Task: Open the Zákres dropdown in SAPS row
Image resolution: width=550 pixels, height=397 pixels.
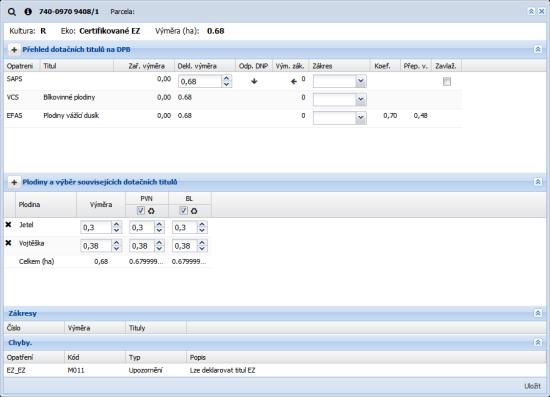Action: (361, 81)
